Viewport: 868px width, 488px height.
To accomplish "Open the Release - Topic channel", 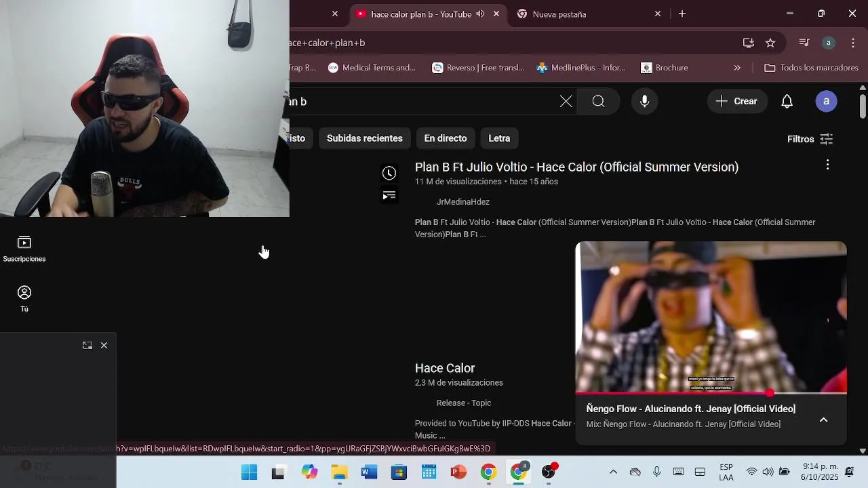I will tap(464, 403).
